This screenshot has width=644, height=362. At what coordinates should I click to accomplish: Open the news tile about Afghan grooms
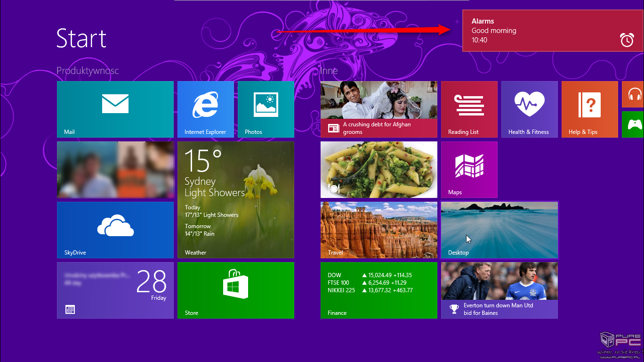click(379, 109)
